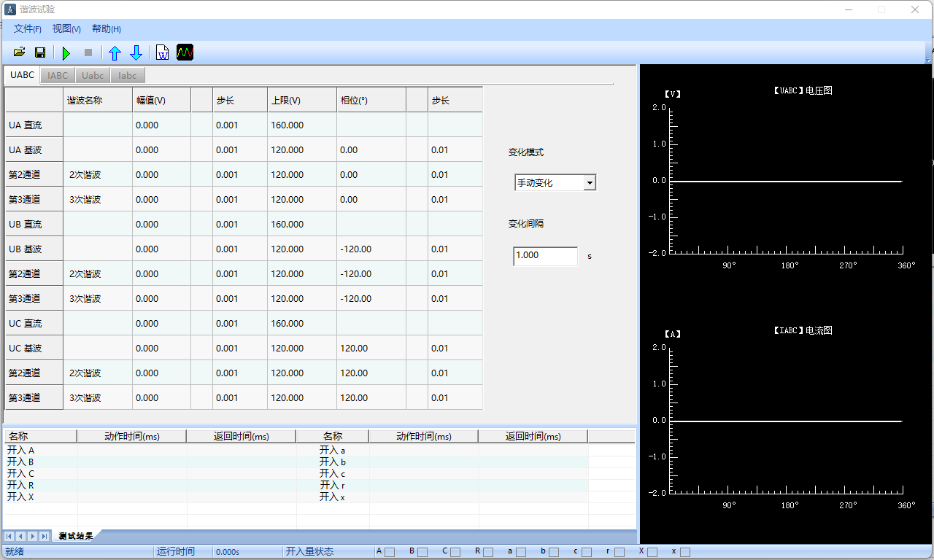Viewport: 934px width, 560px height.
Task: Toggle the binary input A checkbox
Action: [390, 552]
